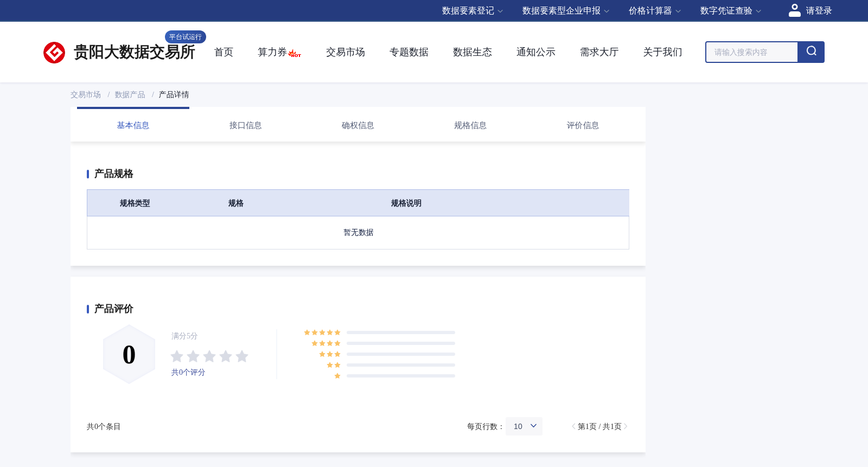Click 满分5分 label

point(184,336)
